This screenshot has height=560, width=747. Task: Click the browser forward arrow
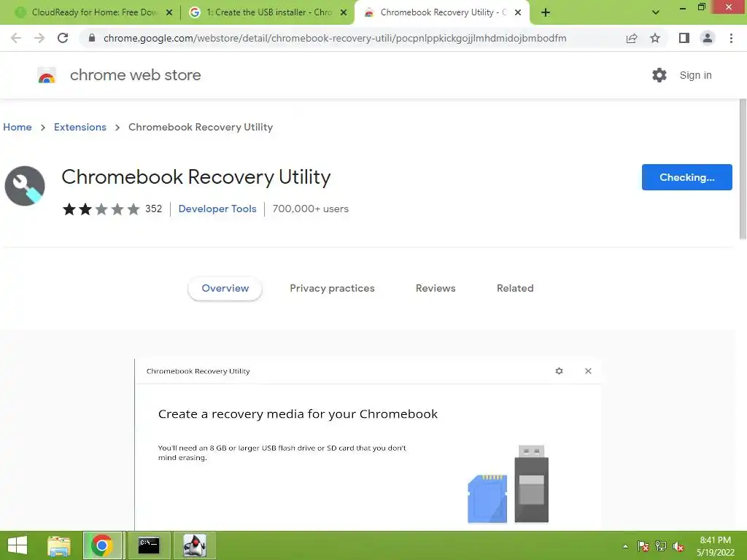(x=39, y=38)
